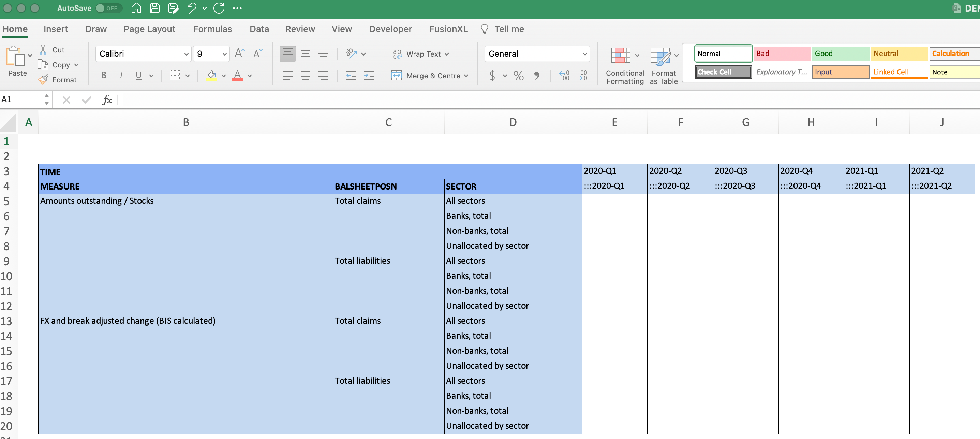Open the General number format dropdown

(584, 54)
